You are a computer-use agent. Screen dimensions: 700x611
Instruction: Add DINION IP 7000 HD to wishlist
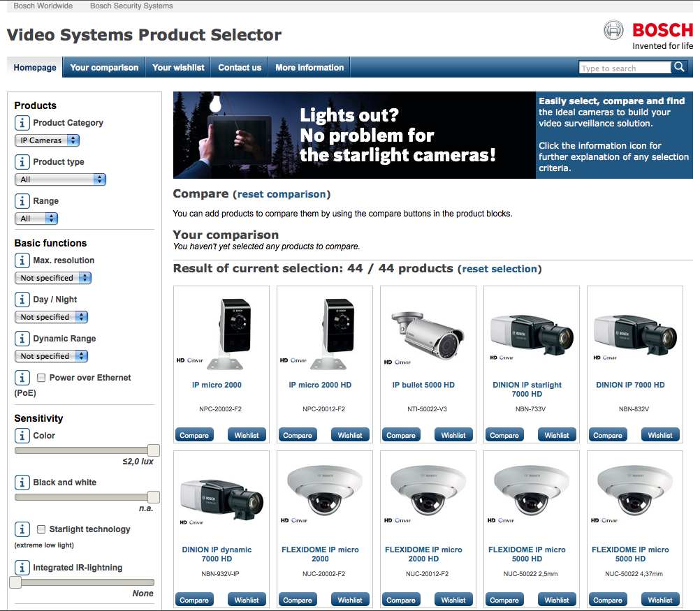pos(659,435)
